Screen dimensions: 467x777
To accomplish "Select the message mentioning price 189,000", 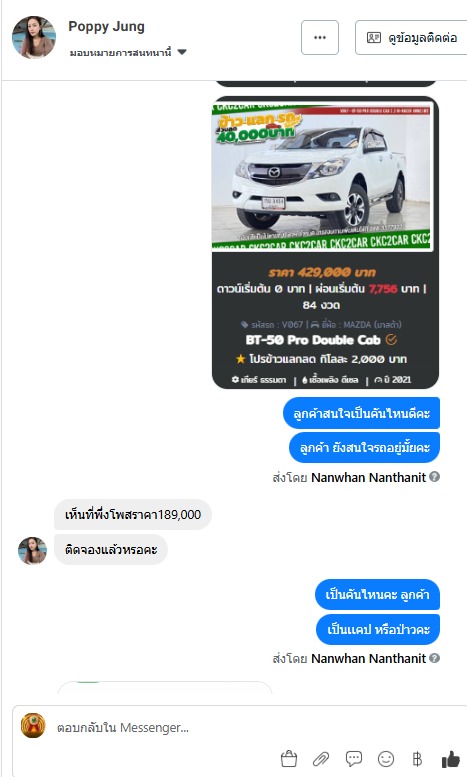I will pos(133,514).
